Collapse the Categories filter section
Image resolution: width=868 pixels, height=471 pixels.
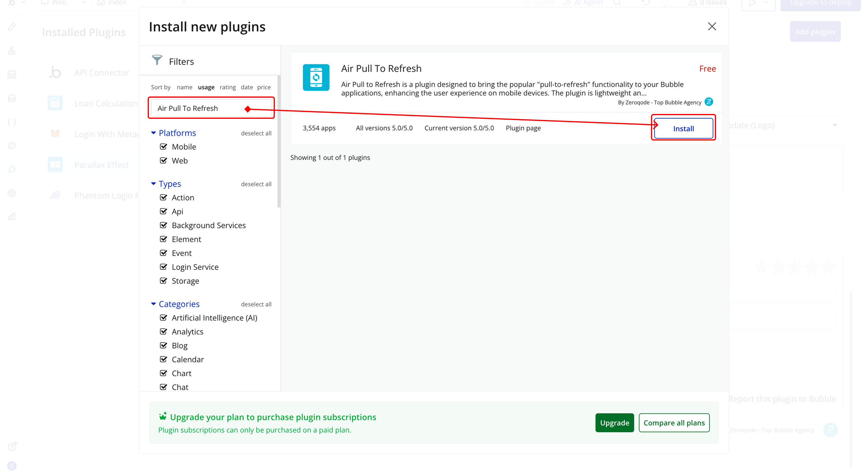coord(154,304)
